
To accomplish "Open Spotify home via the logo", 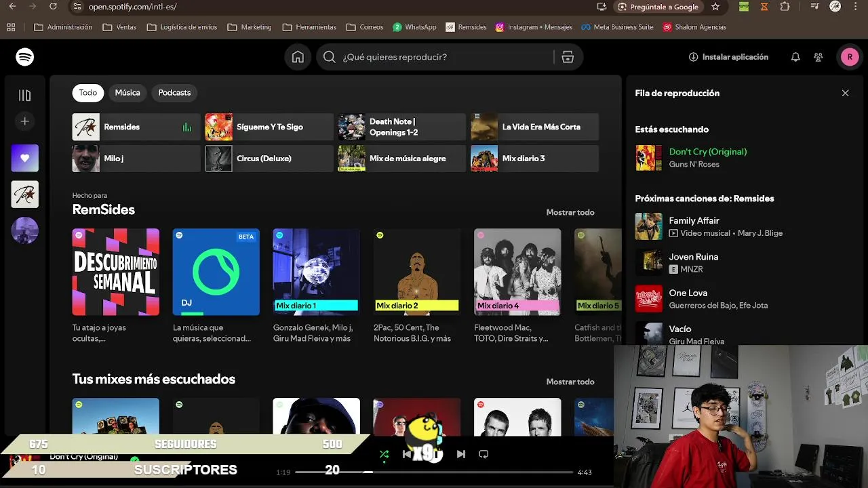I will (25, 57).
